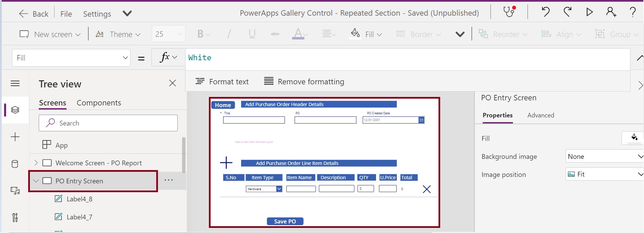Viewport: 644px width, 233px height.
Task: Toggle Italic formatting
Action: click(229, 34)
